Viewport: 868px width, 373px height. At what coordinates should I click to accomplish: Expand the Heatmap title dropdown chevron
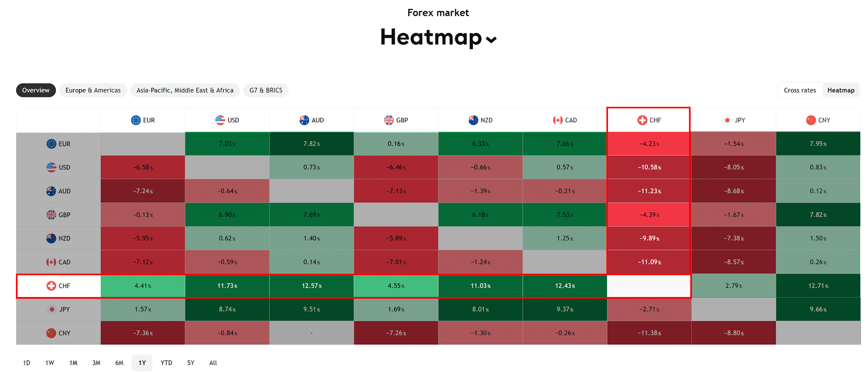491,40
